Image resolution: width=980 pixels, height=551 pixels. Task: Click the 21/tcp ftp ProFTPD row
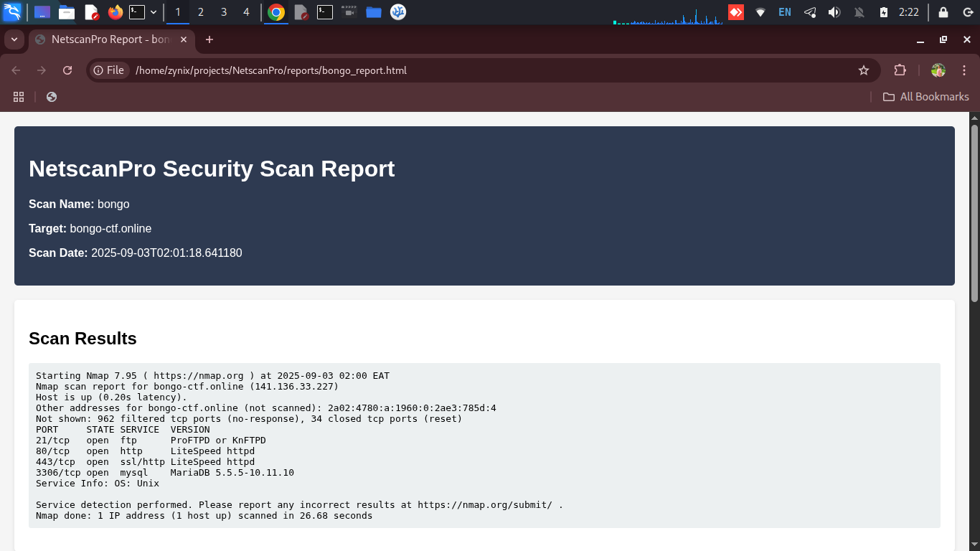click(151, 441)
